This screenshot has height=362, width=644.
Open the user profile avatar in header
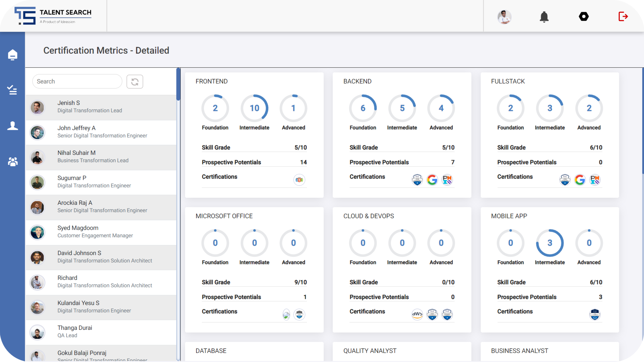[x=504, y=17]
